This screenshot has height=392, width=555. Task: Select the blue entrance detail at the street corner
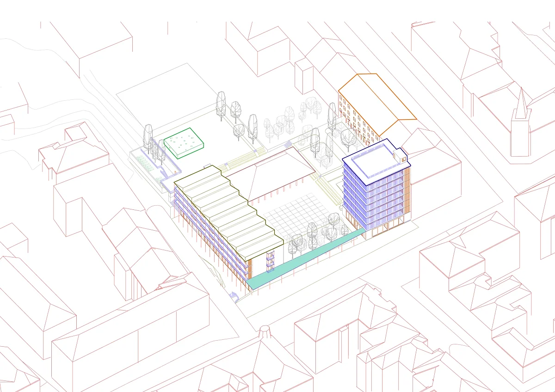pyautogui.click(x=234, y=296)
